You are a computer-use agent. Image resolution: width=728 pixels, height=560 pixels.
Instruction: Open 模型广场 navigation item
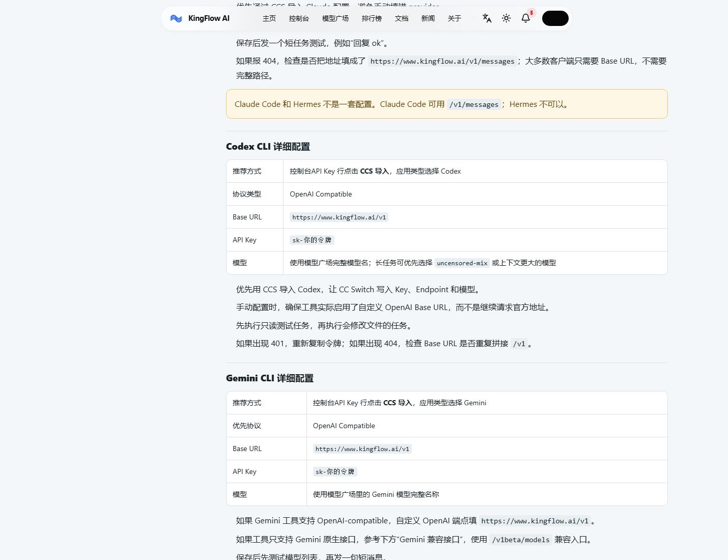(335, 18)
